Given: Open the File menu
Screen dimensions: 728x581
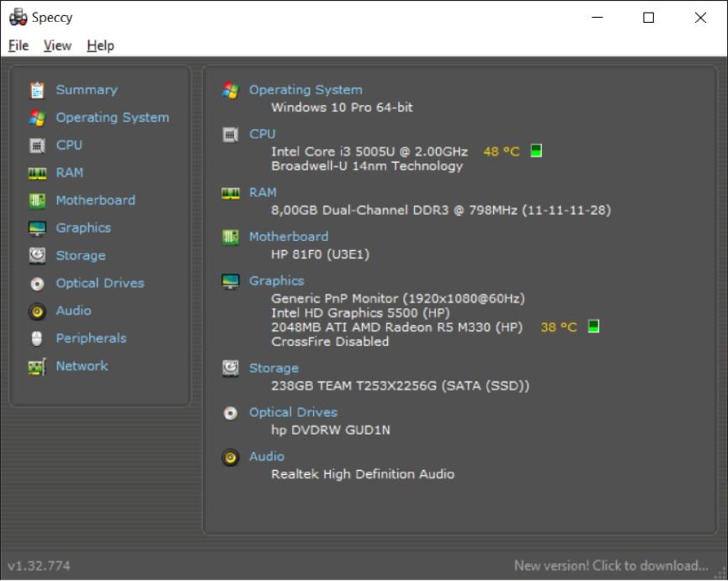Looking at the screenshot, I should point(19,45).
